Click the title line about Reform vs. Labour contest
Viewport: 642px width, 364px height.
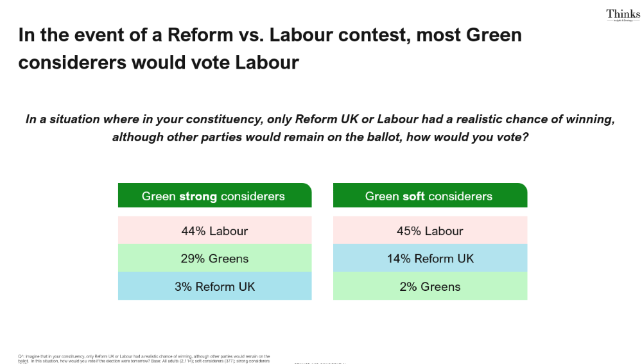tap(270, 35)
